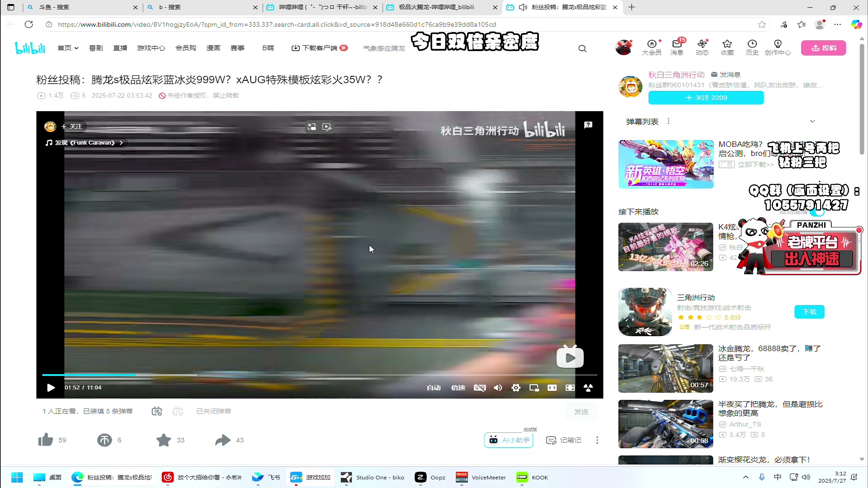Toggle subtitles in the player controls
This screenshot has height=488, width=868.
pos(480,388)
